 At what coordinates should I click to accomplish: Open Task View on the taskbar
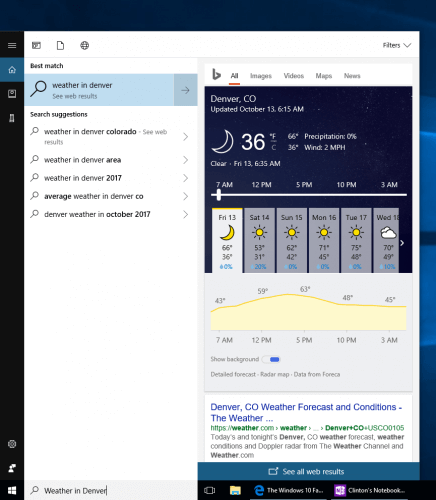click(209, 490)
